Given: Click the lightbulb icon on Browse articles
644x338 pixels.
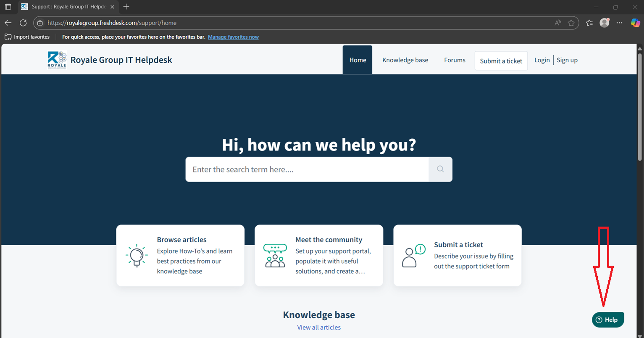Looking at the screenshot, I should click(x=137, y=256).
